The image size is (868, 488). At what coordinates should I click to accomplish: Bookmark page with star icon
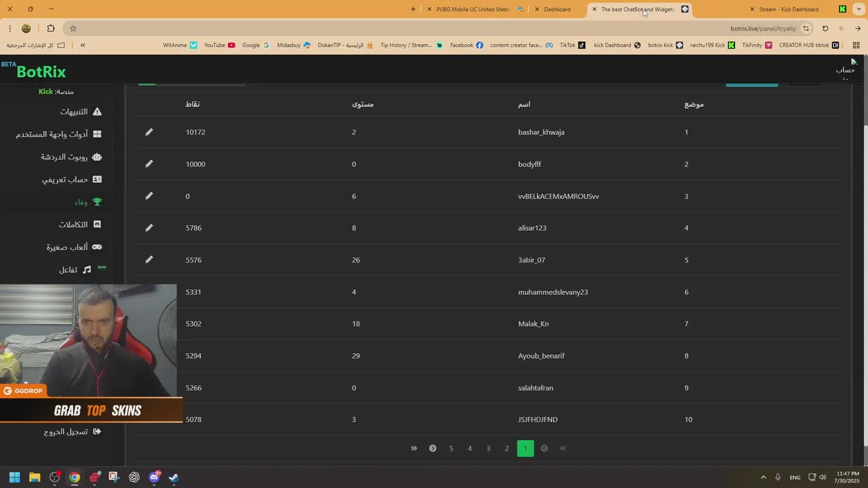[73, 28]
